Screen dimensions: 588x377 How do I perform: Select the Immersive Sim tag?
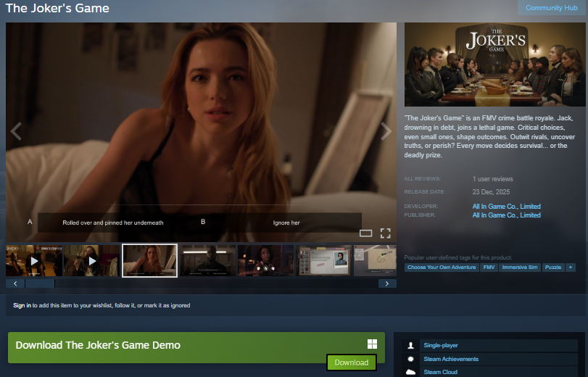click(519, 267)
